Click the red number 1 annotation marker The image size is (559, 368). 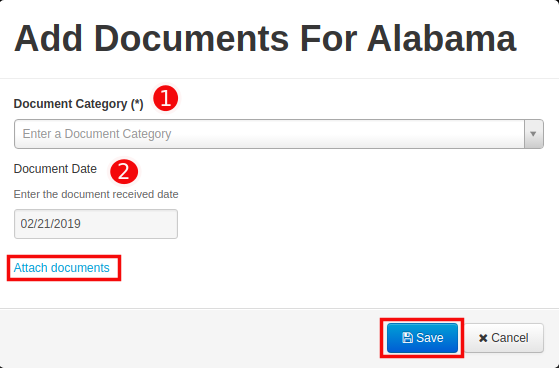click(x=166, y=98)
